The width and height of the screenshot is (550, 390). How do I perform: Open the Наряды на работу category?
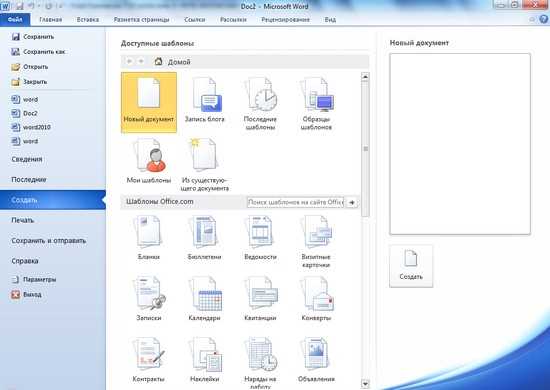[x=260, y=363]
